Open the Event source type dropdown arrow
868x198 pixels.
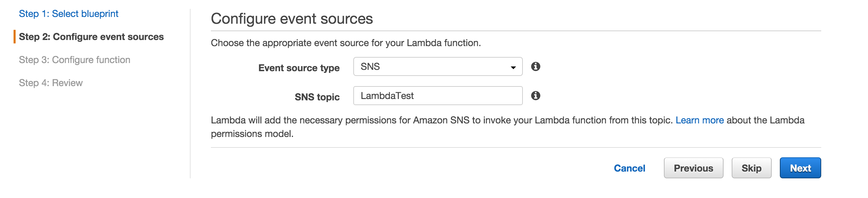513,68
